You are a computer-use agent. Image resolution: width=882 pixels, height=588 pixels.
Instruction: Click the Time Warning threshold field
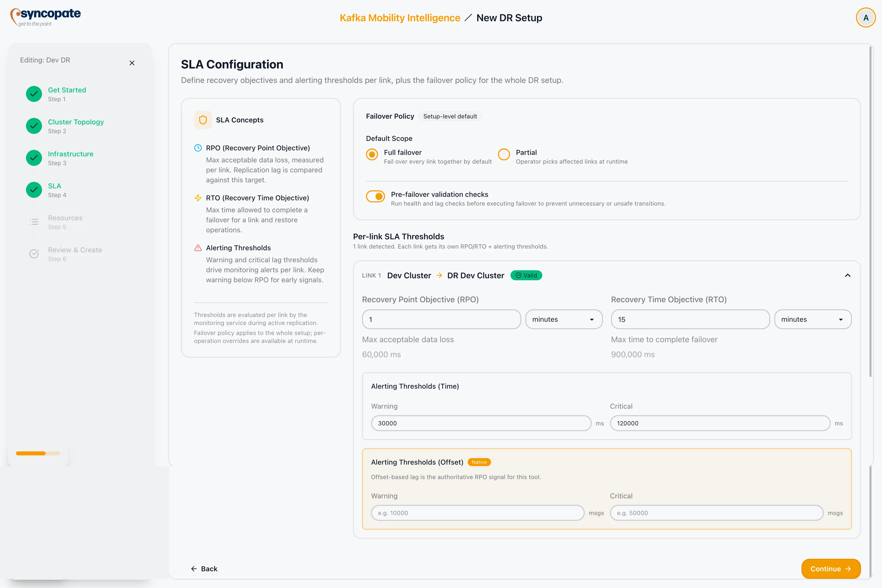pyautogui.click(x=481, y=423)
